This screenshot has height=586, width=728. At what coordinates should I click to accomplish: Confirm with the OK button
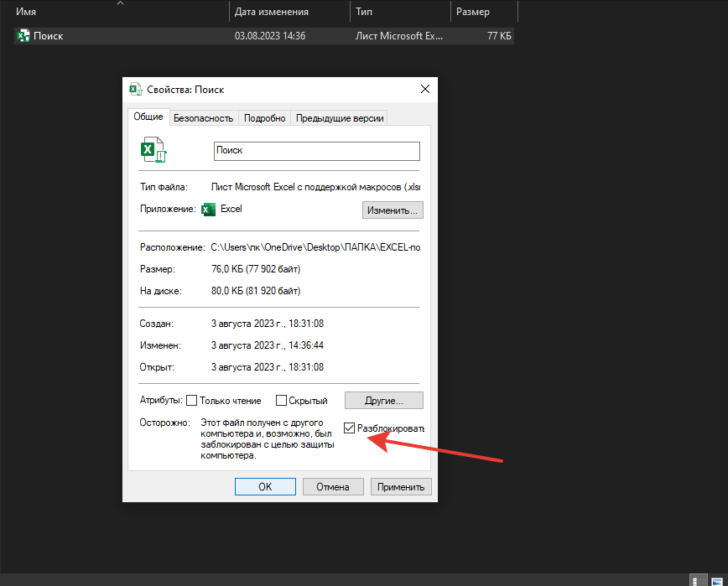pos(265,487)
